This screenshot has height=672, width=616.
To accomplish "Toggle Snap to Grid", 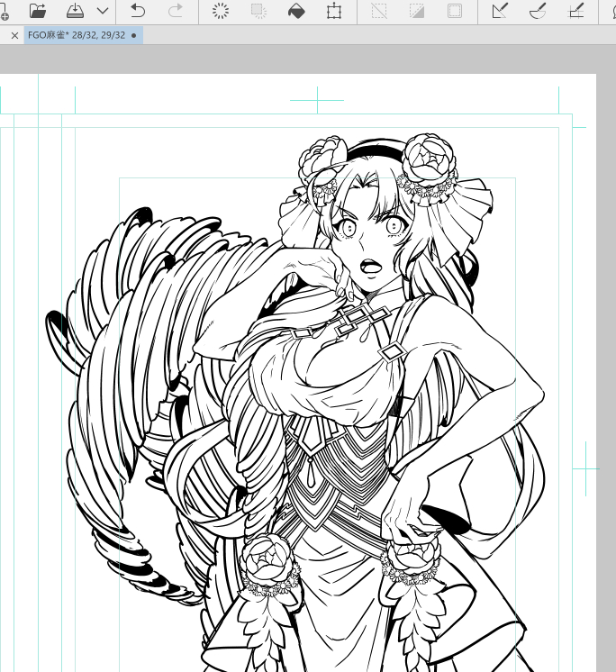I will tap(575, 11).
